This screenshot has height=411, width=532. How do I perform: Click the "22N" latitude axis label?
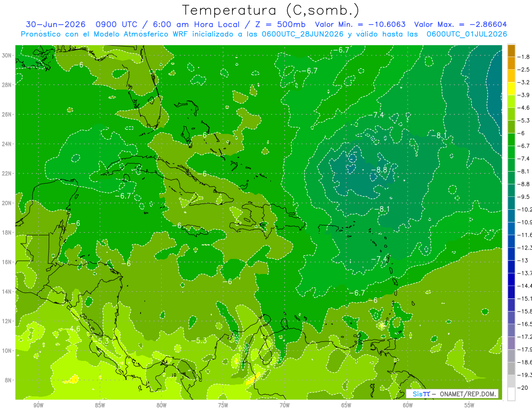7,173
